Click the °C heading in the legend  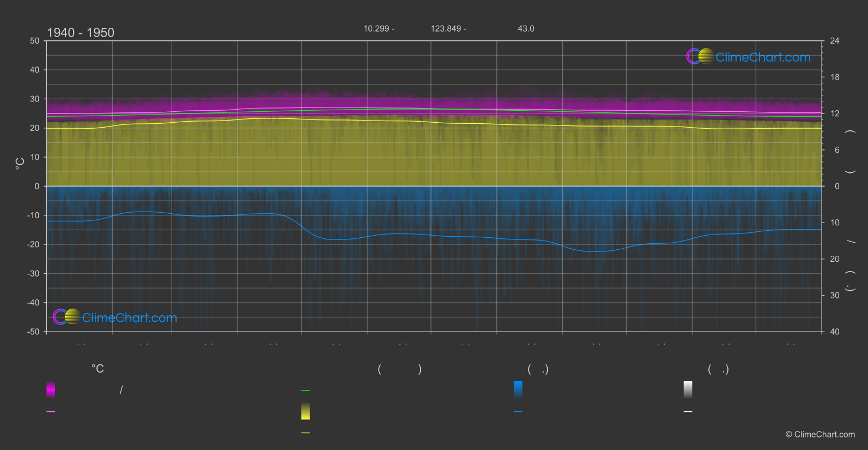[98, 369]
